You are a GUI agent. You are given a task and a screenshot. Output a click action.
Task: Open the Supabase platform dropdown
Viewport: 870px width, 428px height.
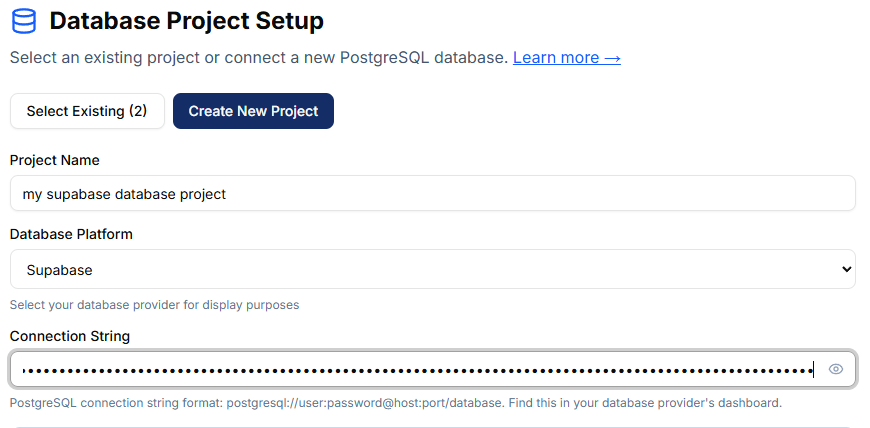click(432, 269)
